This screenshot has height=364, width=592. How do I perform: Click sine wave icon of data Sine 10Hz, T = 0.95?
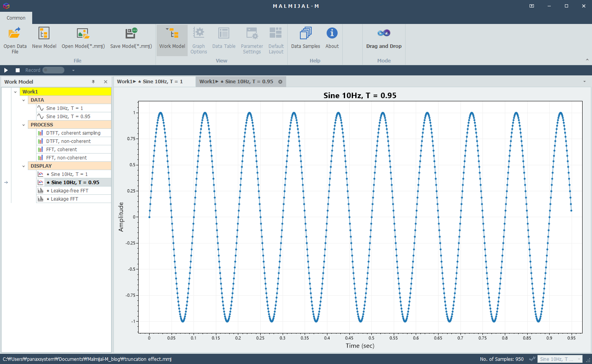(x=40, y=116)
